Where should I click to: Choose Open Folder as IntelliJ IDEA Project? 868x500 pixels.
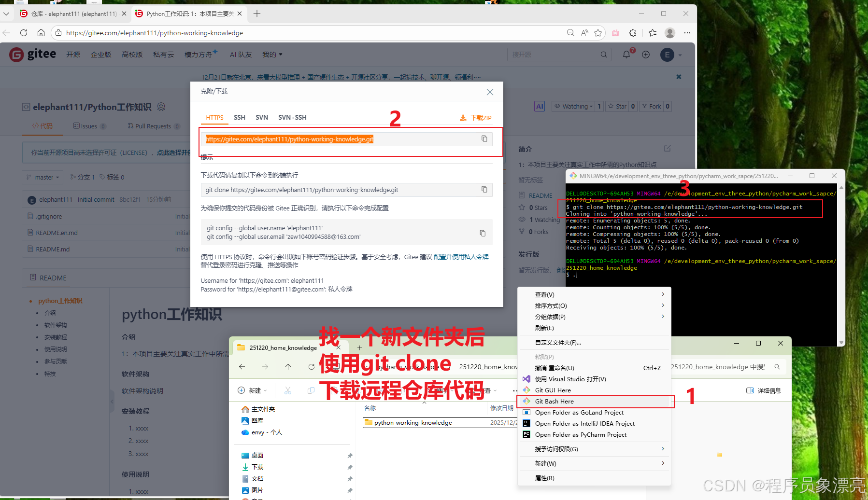(594, 423)
